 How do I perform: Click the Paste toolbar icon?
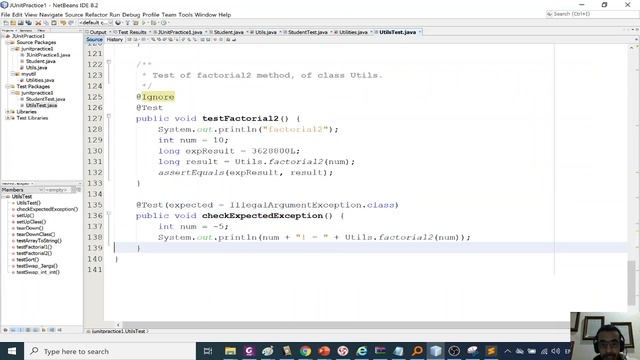pyautogui.click(x=54, y=23)
